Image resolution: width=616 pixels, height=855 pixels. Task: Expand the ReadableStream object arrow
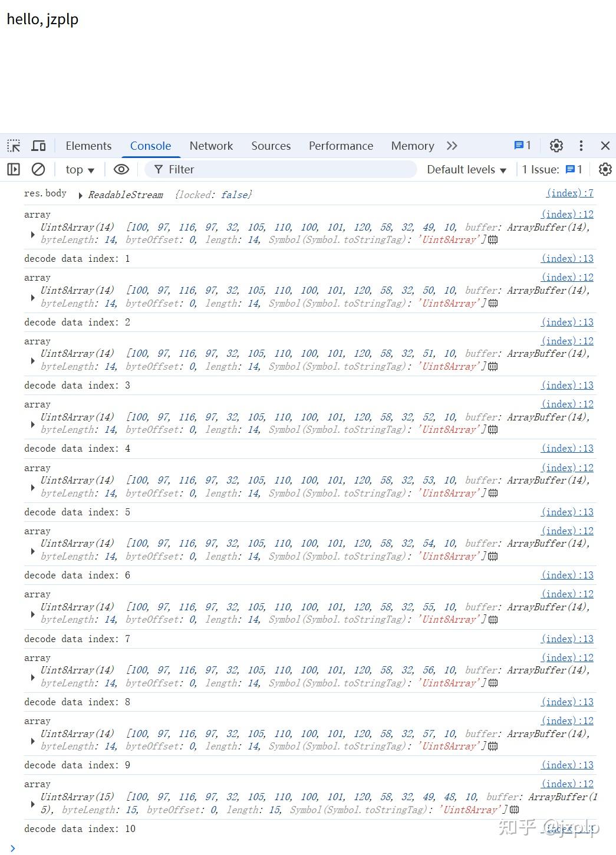pyautogui.click(x=80, y=195)
